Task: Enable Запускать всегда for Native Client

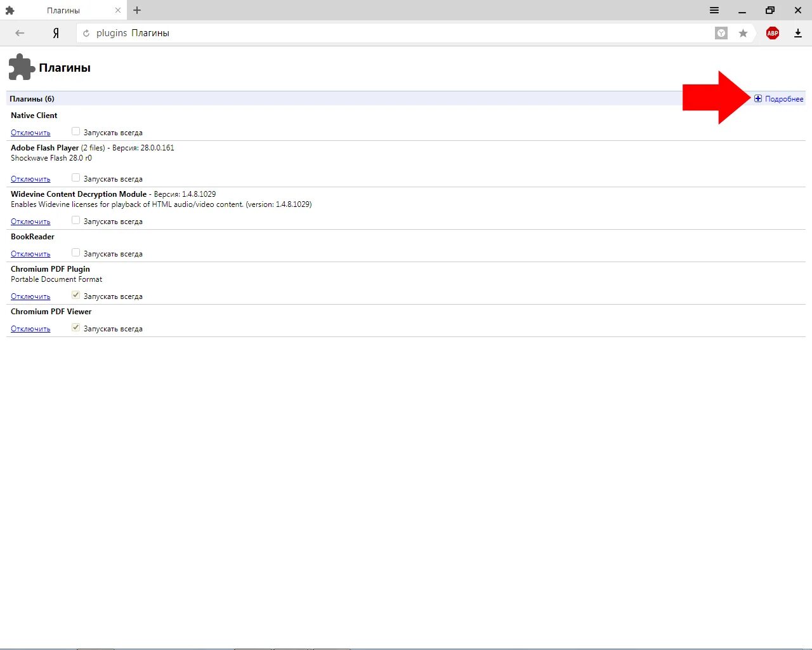Action: [75, 131]
